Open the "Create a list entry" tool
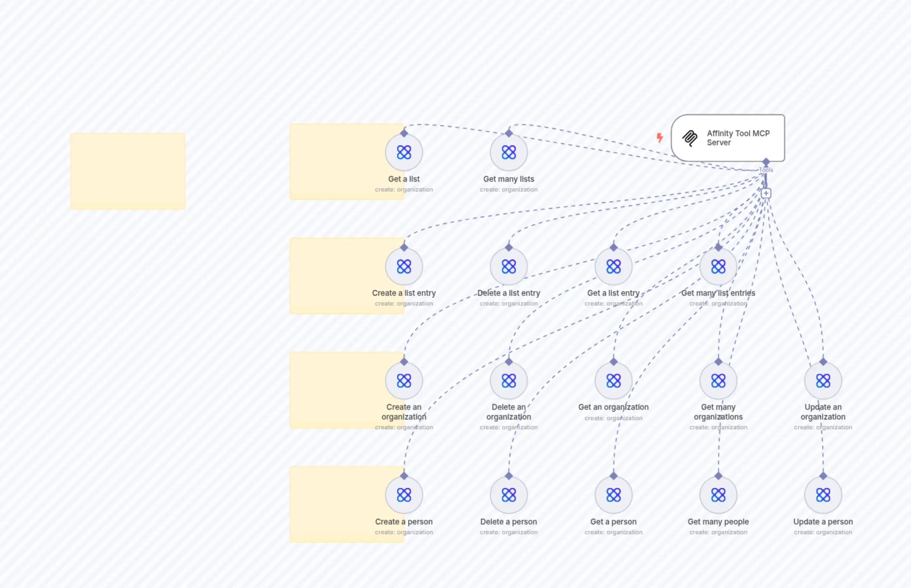This screenshot has height=588, width=911. click(x=404, y=266)
